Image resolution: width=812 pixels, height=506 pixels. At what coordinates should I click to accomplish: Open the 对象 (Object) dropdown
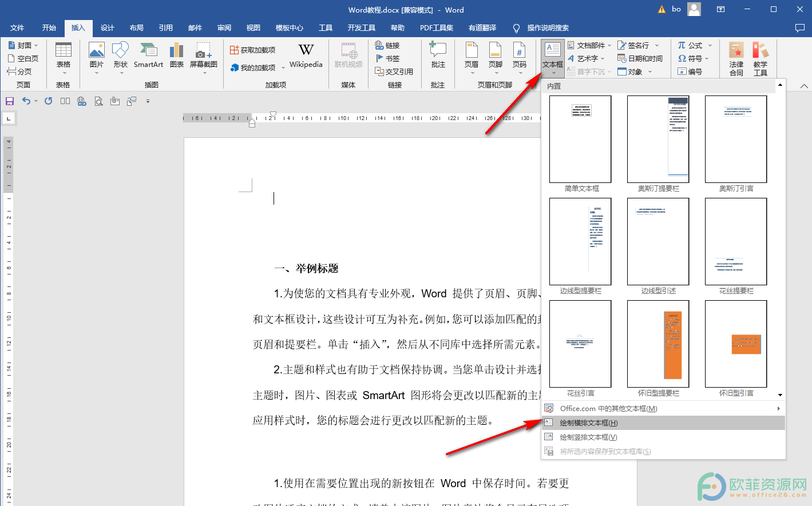pyautogui.click(x=635, y=71)
